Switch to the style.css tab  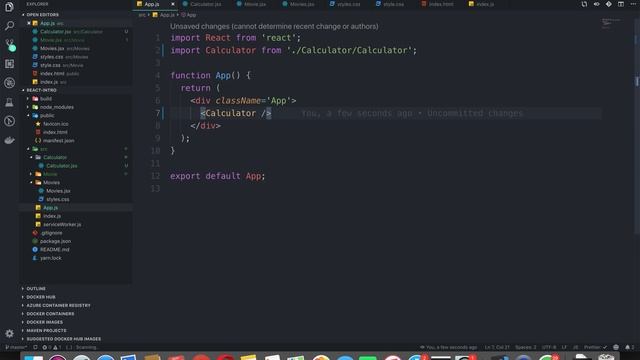click(x=390, y=4)
